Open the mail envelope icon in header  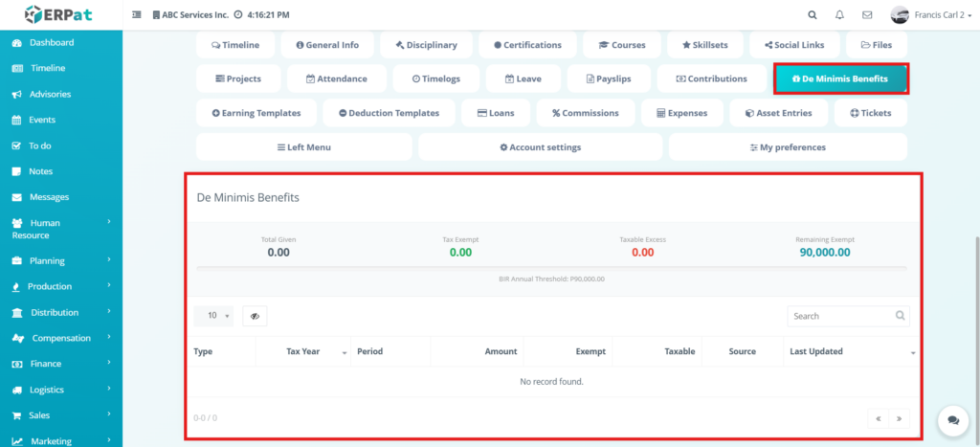tap(867, 15)
